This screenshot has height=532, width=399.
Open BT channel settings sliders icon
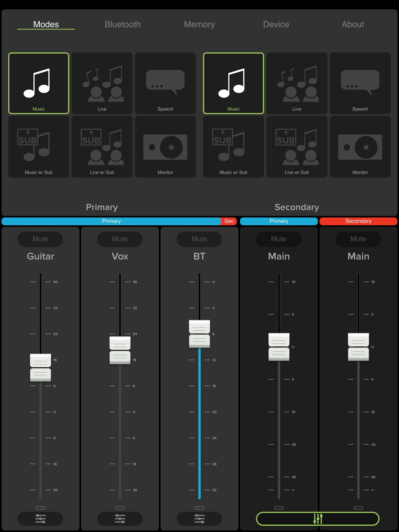tap(199, 519)
